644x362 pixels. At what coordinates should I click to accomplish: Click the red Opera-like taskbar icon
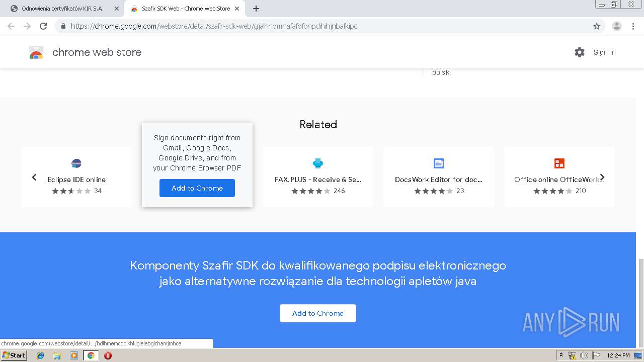108,355
